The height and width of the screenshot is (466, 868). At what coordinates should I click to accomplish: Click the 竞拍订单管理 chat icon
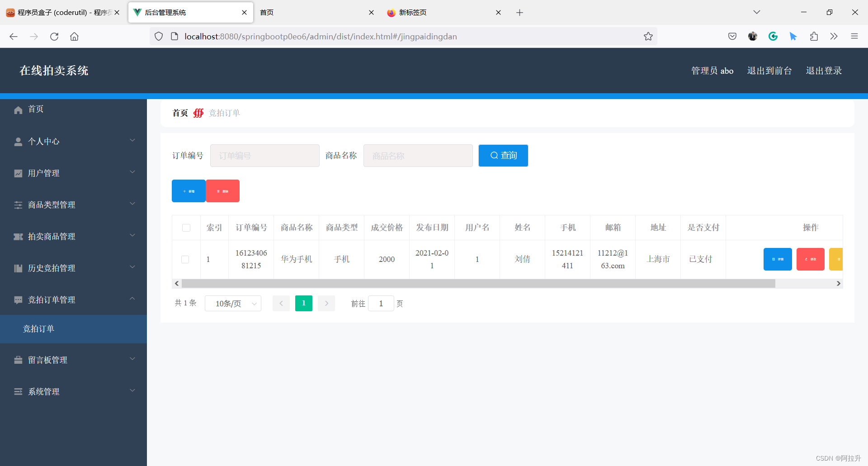point(18,300)
